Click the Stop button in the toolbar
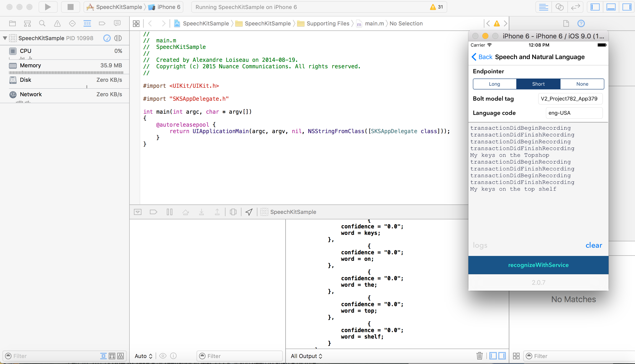 tap(71, 7)
